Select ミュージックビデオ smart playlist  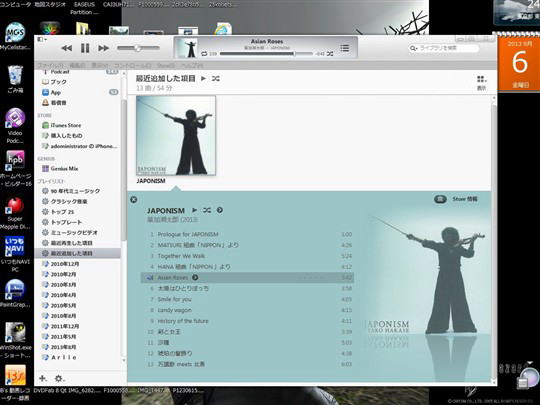74,232
